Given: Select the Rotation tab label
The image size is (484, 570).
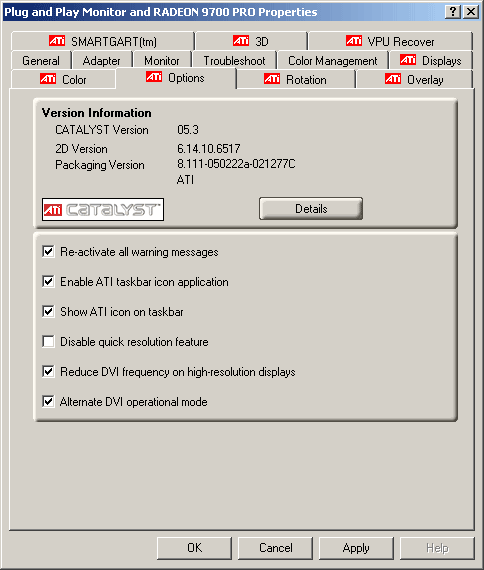Looking at the screenshot, I should (306, 80).
